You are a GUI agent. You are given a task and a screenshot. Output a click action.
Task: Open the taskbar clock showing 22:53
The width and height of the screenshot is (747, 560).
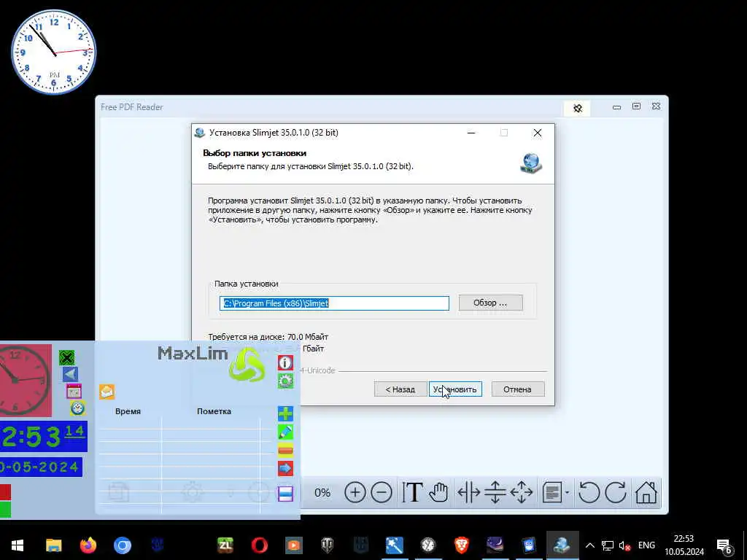coord(684,545)
